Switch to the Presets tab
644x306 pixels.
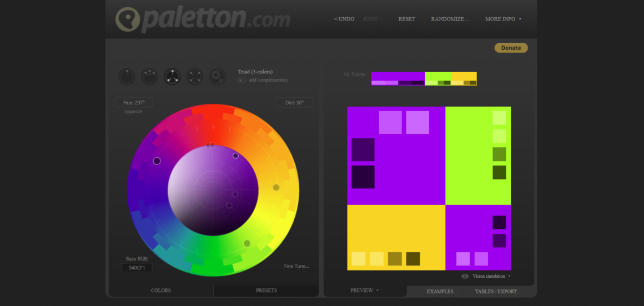click(x=266, y=290)
